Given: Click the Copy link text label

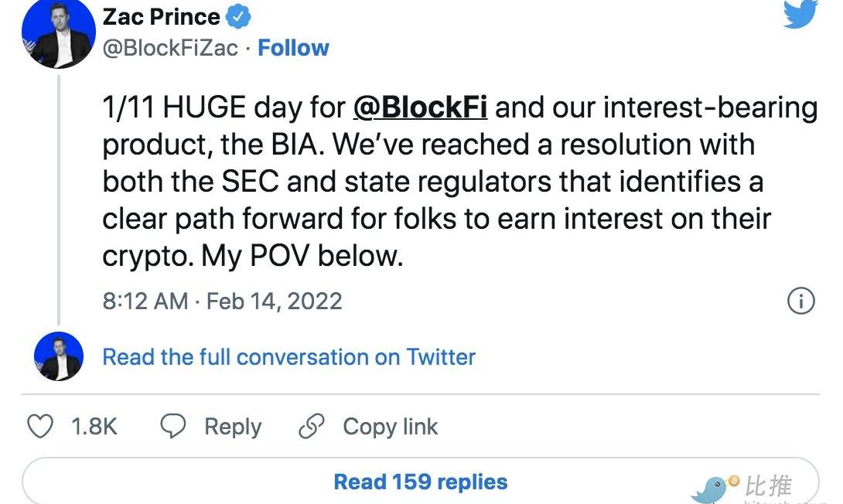Looking at the screenshot, I should 390,427.
